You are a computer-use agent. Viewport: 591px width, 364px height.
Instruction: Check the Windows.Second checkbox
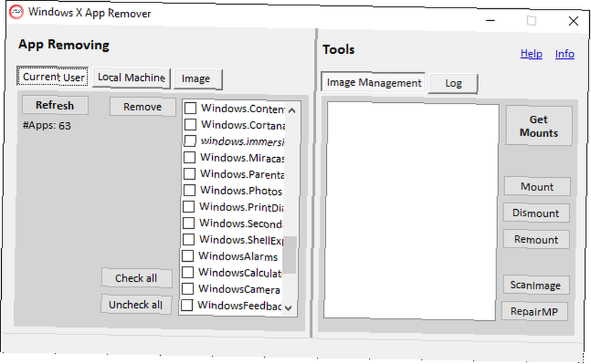(x=189, y=223)
